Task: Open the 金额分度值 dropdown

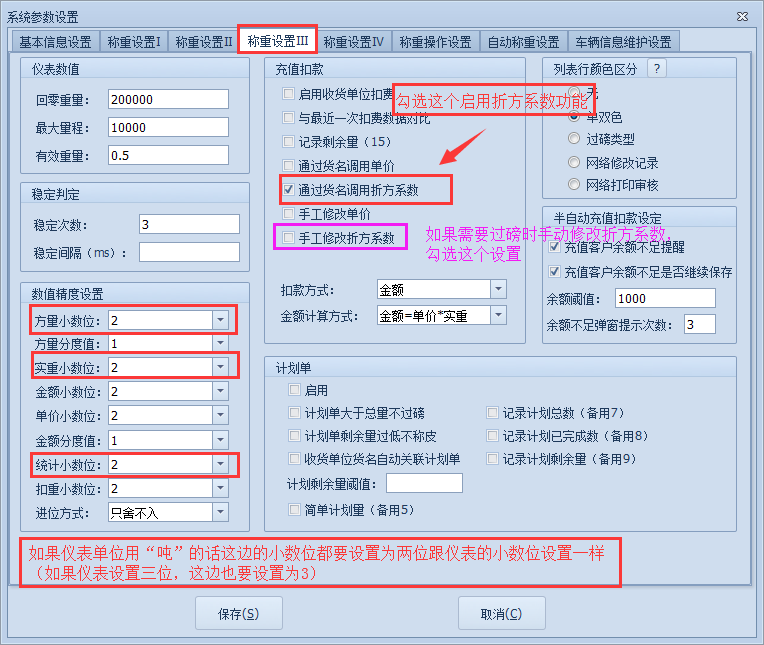Action: pos(220,440)
